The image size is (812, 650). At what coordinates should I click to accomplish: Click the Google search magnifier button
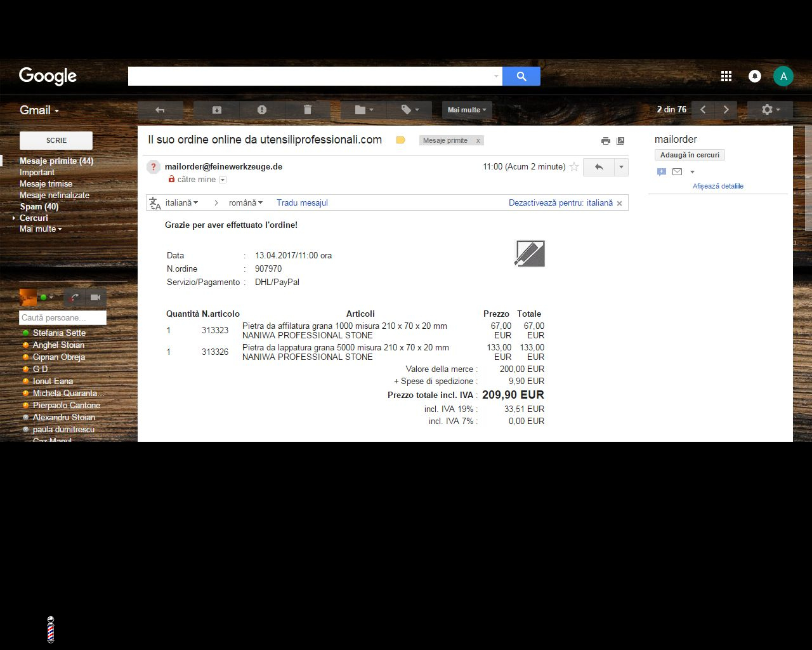click(x=521, y=76)
